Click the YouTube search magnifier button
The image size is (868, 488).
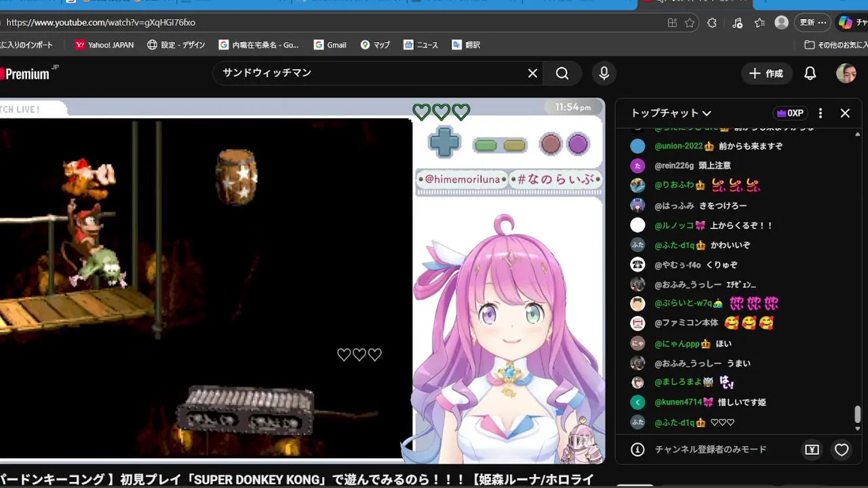(x=562, y=73)
